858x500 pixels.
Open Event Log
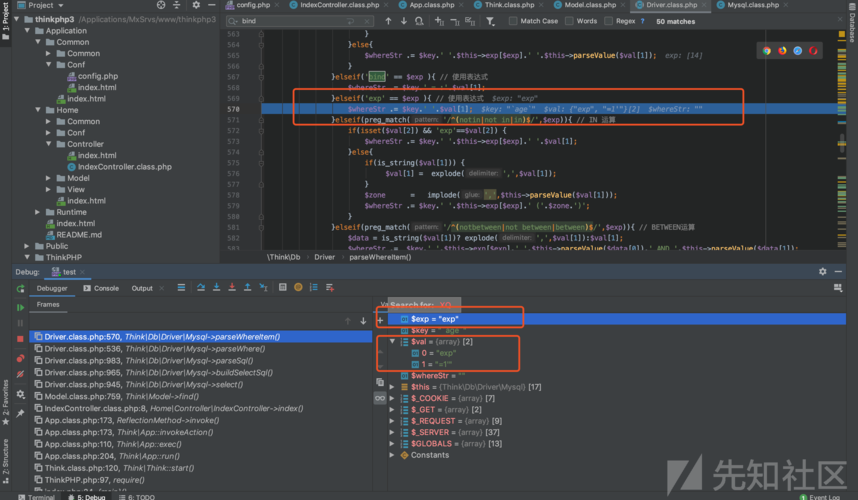[820, 497]
